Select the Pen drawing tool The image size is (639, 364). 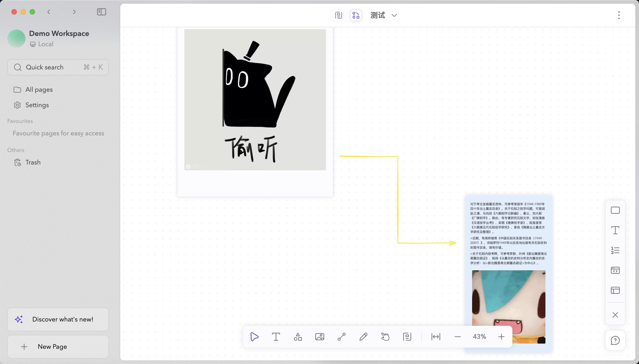[363, 337]
